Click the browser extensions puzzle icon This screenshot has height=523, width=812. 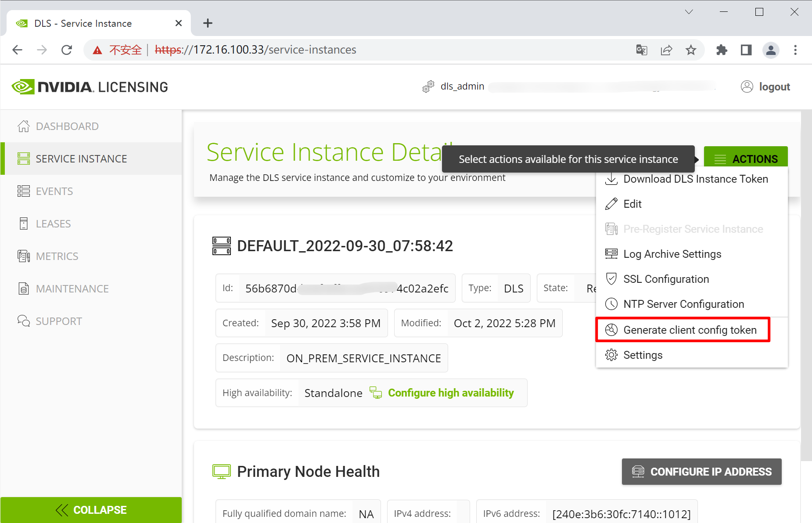(x=722, y=50)
